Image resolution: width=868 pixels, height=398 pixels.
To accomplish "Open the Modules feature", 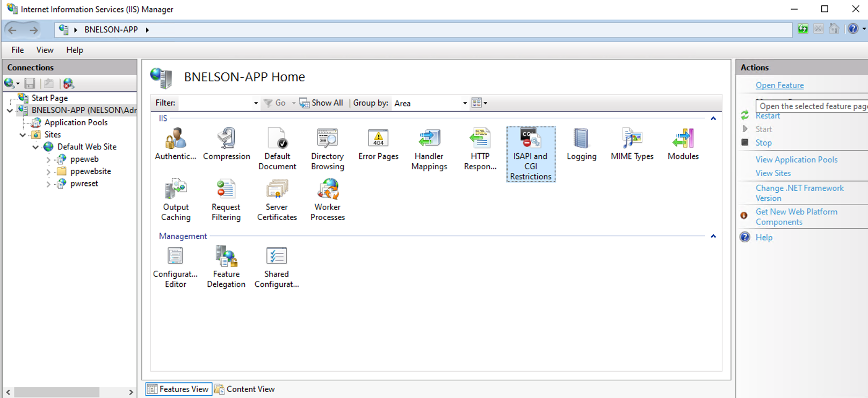I will 683,144.
